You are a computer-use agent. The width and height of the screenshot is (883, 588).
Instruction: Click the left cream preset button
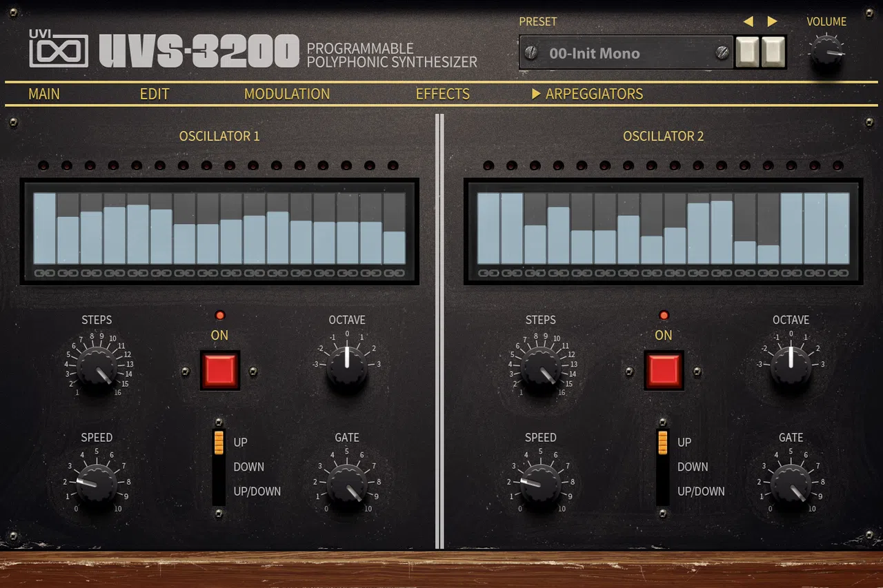click(x=747, y=52)
